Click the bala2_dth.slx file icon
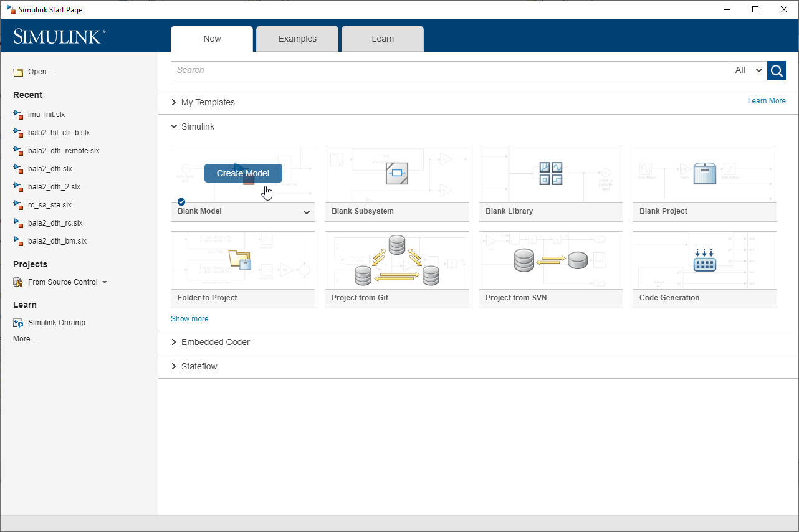799x532 pixels. [18, 169]
